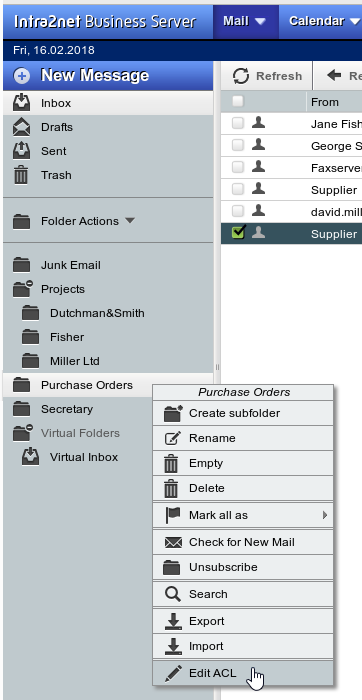
Task: Open the Sent folder
Action: [108, 151]
